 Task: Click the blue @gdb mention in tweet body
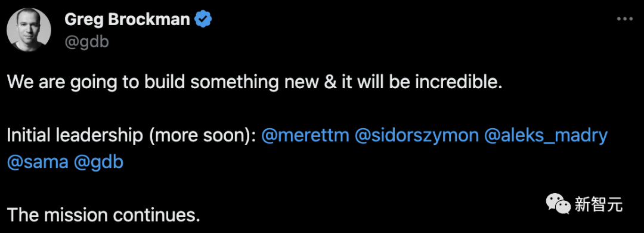pyautogui.click(x=98, y=163)
